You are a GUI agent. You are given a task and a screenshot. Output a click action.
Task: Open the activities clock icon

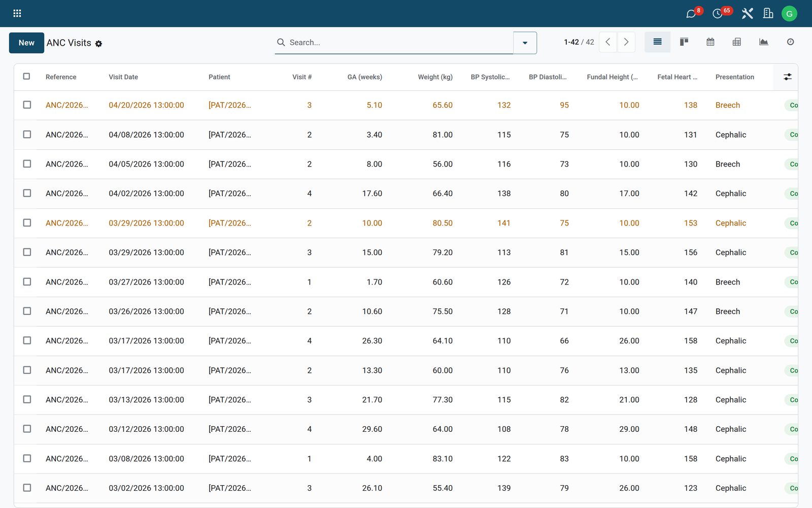pyautogui.click(x=718, y=14)
